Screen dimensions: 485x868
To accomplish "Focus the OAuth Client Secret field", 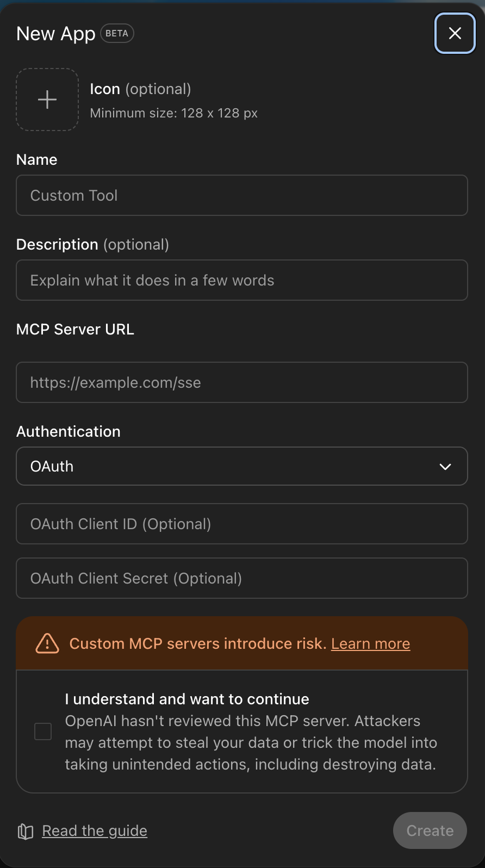I will [241, 578].
